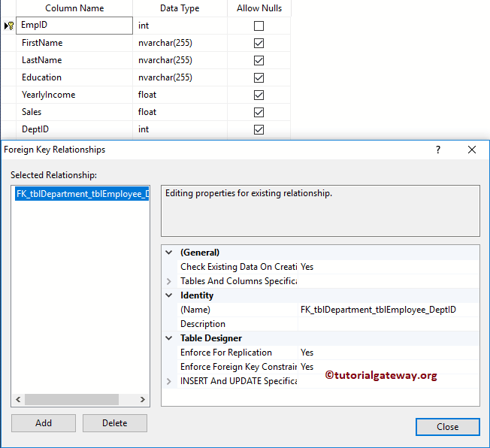Select the Description property row
490x448 pixels.
point(238,324)
